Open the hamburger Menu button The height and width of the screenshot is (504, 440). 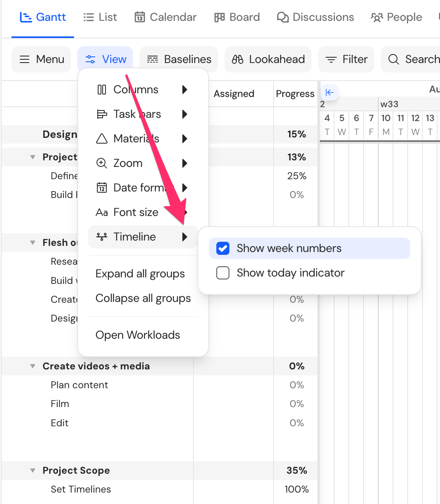click(x=41, y=59)
